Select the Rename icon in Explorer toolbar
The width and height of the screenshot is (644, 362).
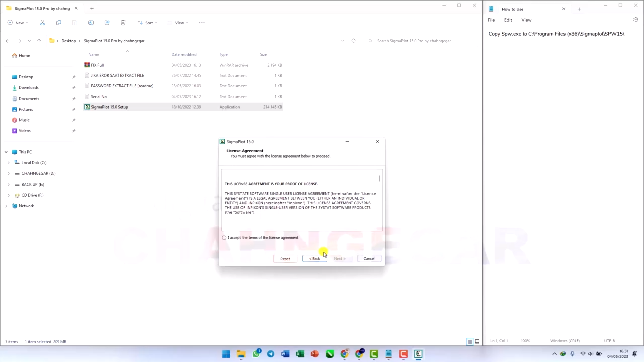tap(91, 22)
